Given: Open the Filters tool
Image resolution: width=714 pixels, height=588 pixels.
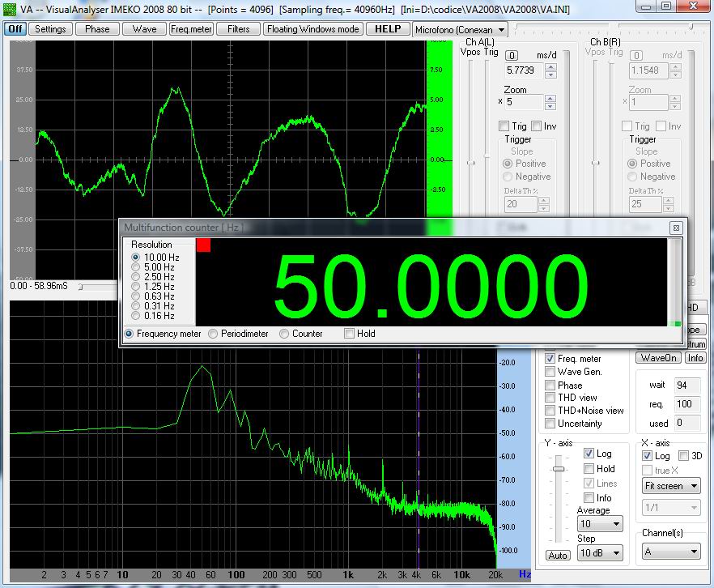Looking at the screenshot, I should click(239, 28).
